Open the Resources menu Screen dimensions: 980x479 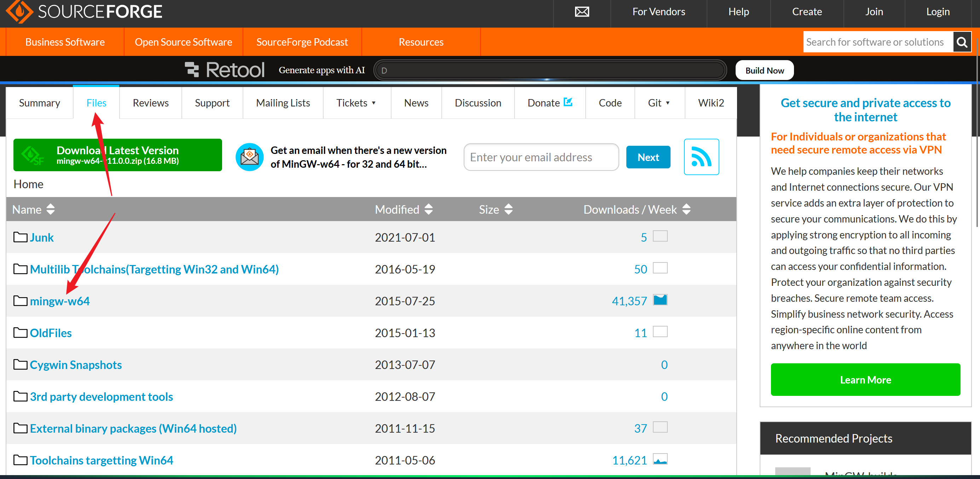pyautogui.click(x=421, y=42)
